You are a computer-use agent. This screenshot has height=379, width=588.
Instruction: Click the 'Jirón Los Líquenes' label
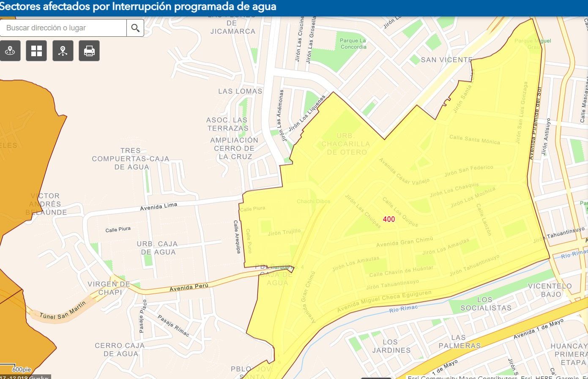[307, 113]
